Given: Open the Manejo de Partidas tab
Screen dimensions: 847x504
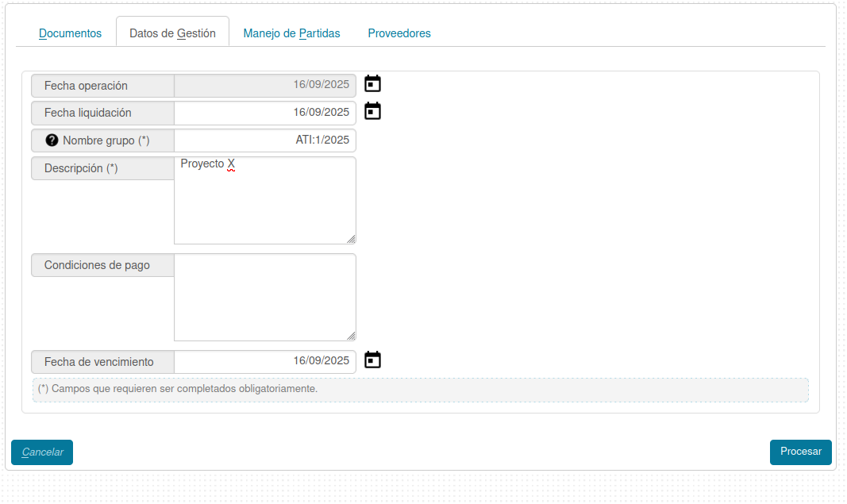Looking at the screenshot, I should point(291,33).
